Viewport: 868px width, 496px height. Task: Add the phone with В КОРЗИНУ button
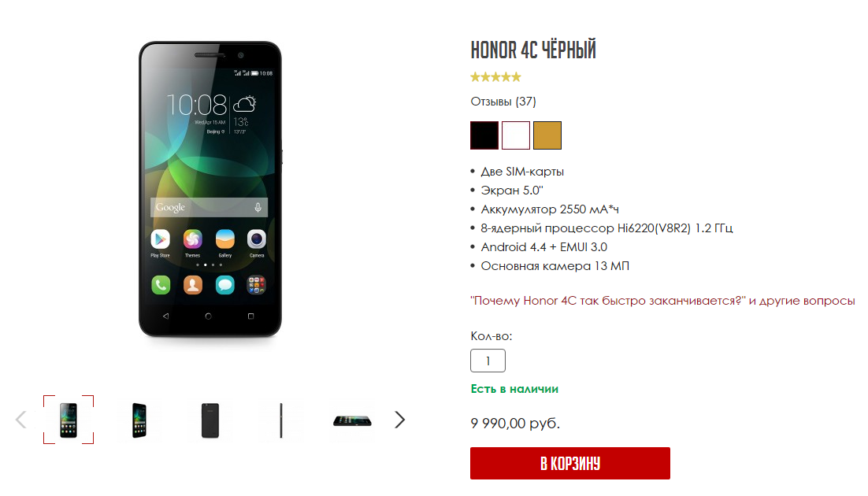[570, 464]
